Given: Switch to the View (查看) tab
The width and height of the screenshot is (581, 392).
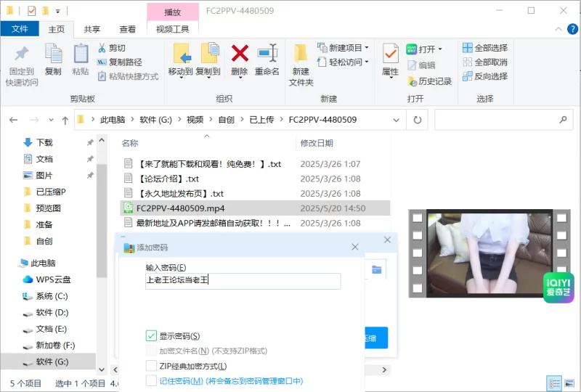Looking at the screenshot, I should [128, 29].
